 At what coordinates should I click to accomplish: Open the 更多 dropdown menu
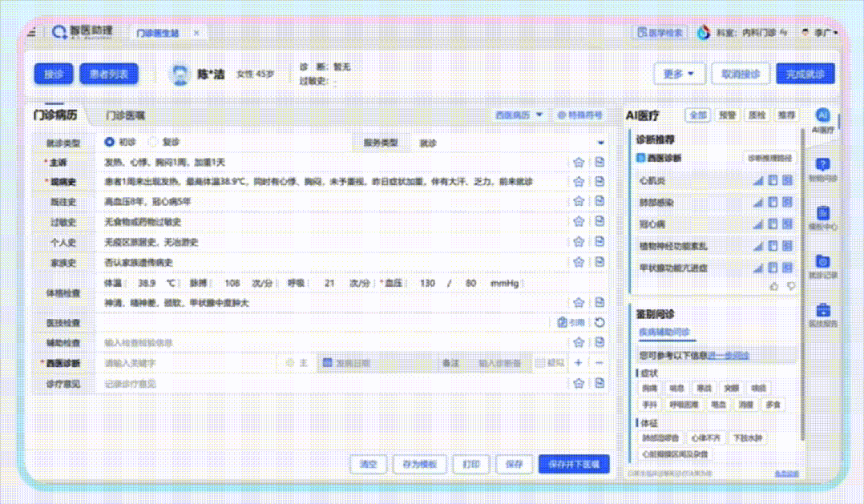coord(678,73)
